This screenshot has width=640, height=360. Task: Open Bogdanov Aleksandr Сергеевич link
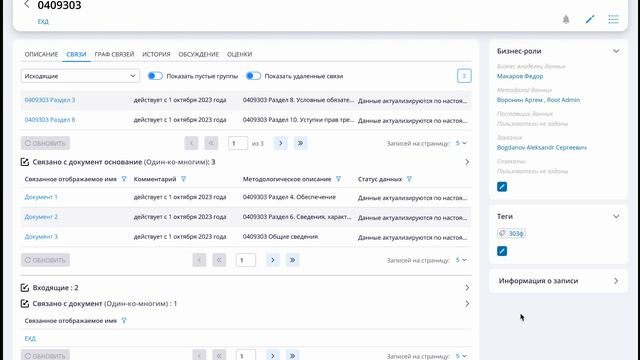tap(542, 147)
